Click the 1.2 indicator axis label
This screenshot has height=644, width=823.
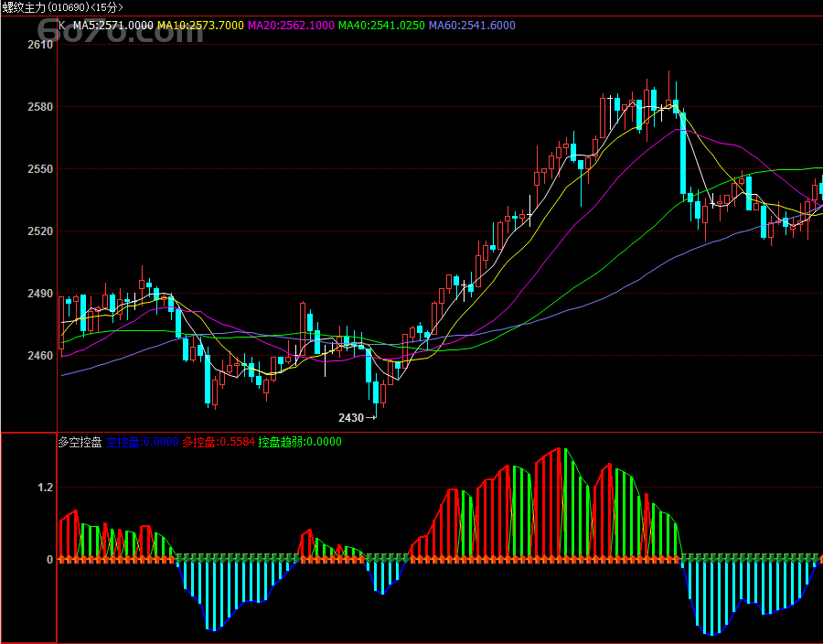pos(45,488)
